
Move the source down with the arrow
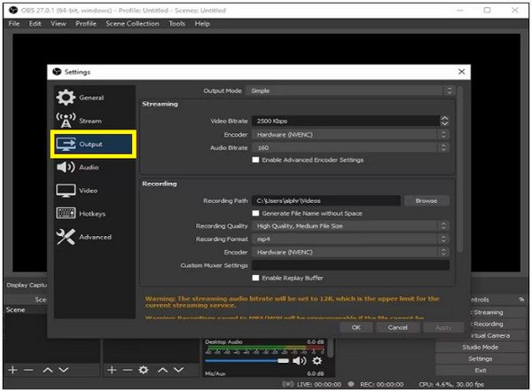[x=179, y=370]
